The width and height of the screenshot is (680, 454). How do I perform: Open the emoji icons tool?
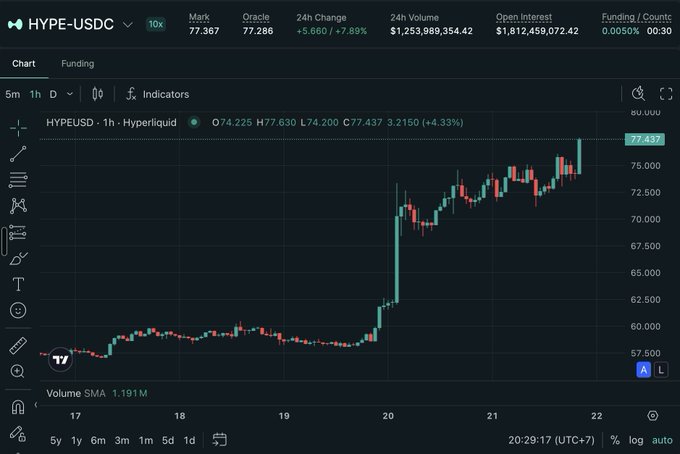[18, 310]
